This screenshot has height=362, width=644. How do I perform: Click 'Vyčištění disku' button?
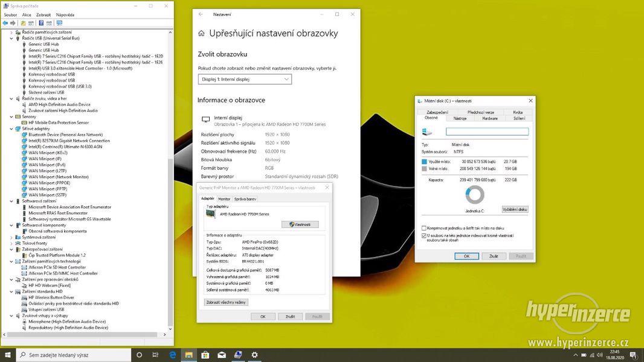pyautogui.click(x=515, y=209)
